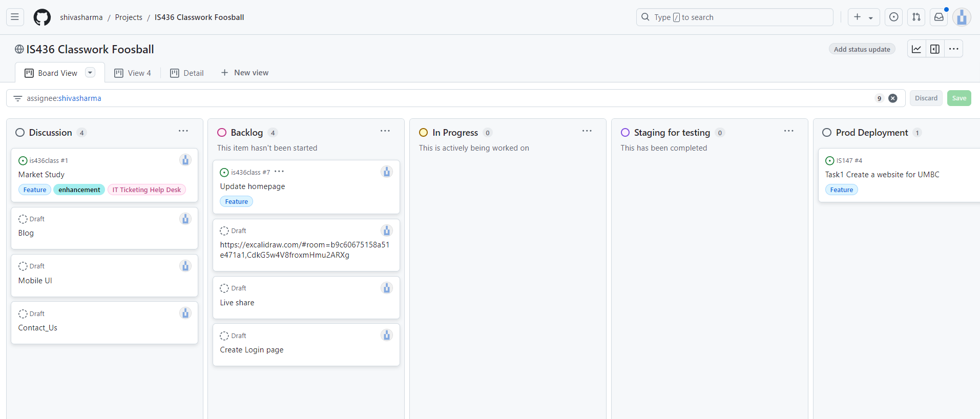This screenshot has width=980, height=419.
Task: Switch to the Detail tab
Action: click(x=187, y=73)
